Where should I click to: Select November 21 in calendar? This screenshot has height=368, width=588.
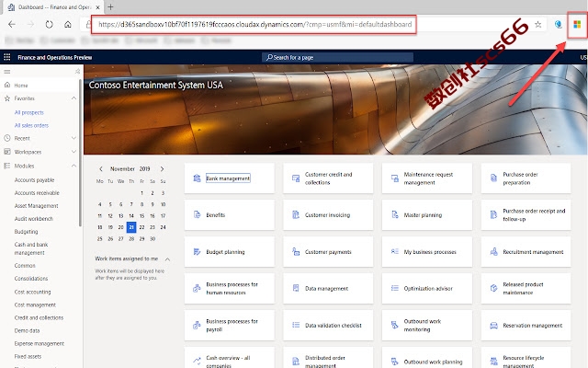click(x=131, y=227)
